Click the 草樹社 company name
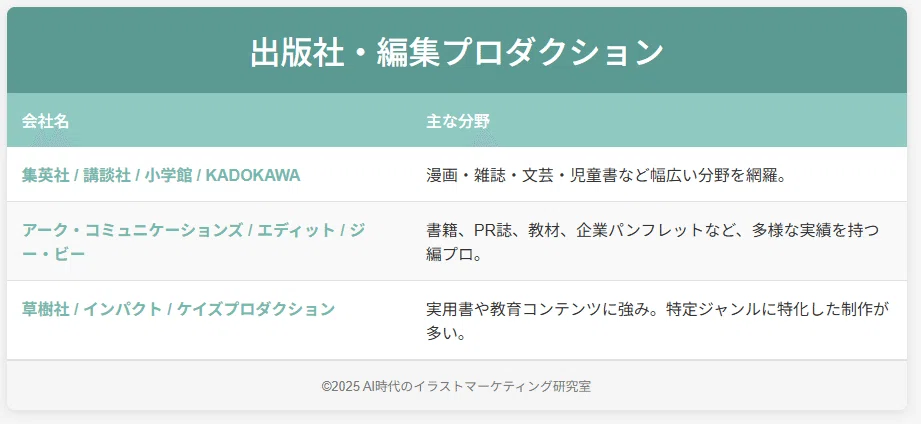The height and width of the screenshot is (424, 921). 46,309
